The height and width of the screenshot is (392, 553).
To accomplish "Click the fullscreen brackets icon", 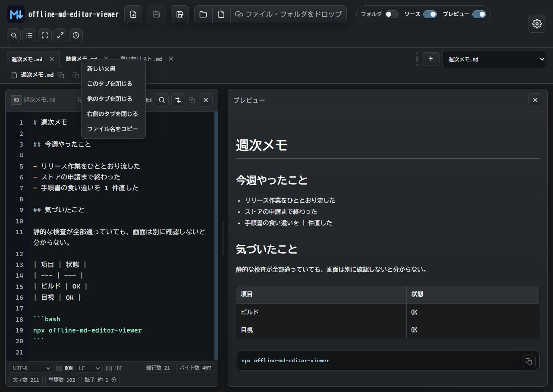I will point(45,35).
